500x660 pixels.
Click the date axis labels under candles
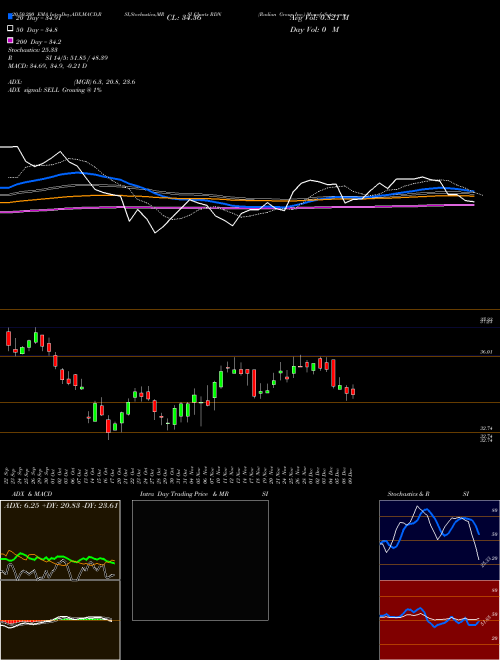click(178, 474)
